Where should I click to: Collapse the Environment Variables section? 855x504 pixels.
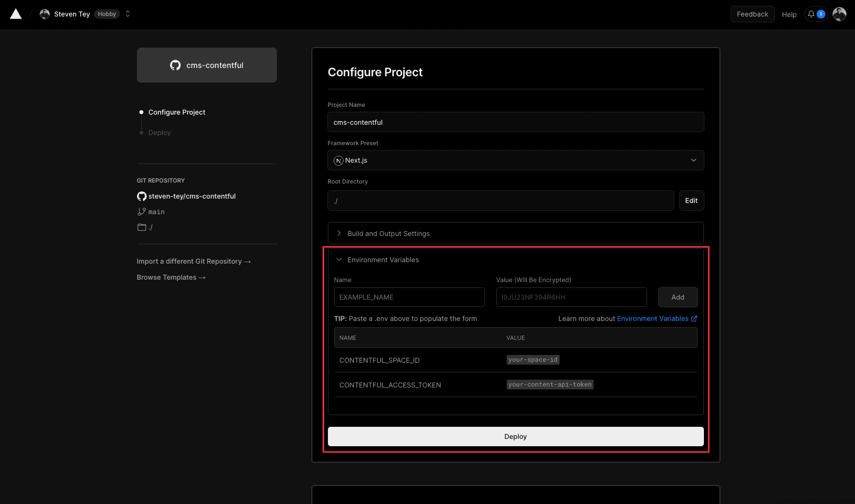[383, 260]
